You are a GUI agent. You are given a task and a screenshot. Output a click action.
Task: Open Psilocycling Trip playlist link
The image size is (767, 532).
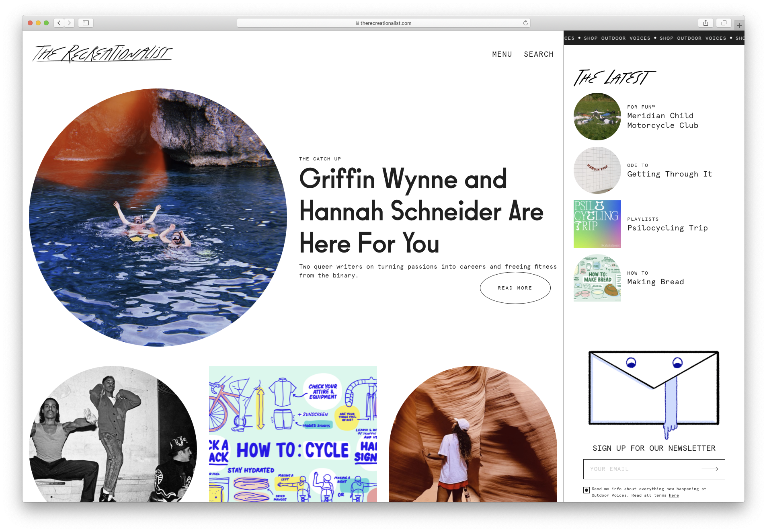pyautogui.click(x=667, y=228)
